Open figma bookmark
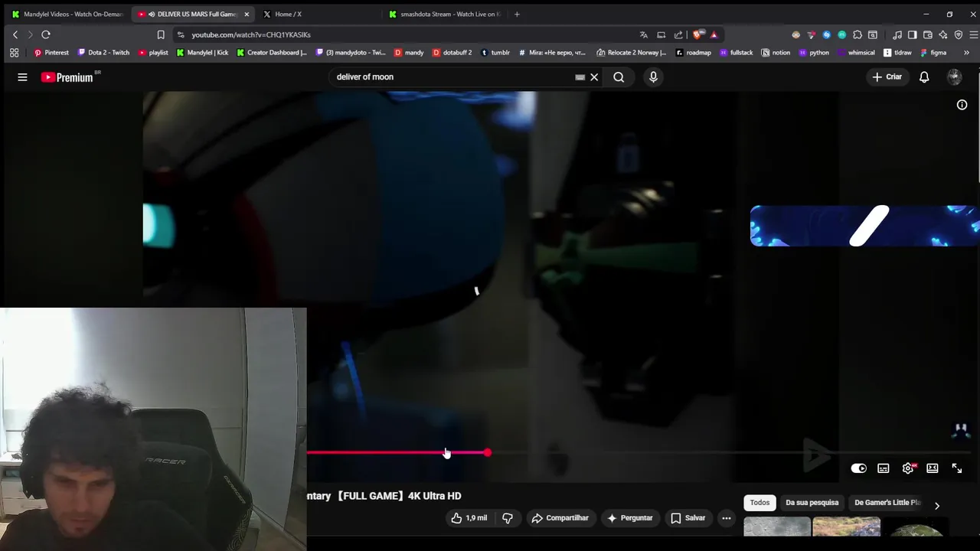The height and width of the screenshot is (551, 980). point(933,53)
